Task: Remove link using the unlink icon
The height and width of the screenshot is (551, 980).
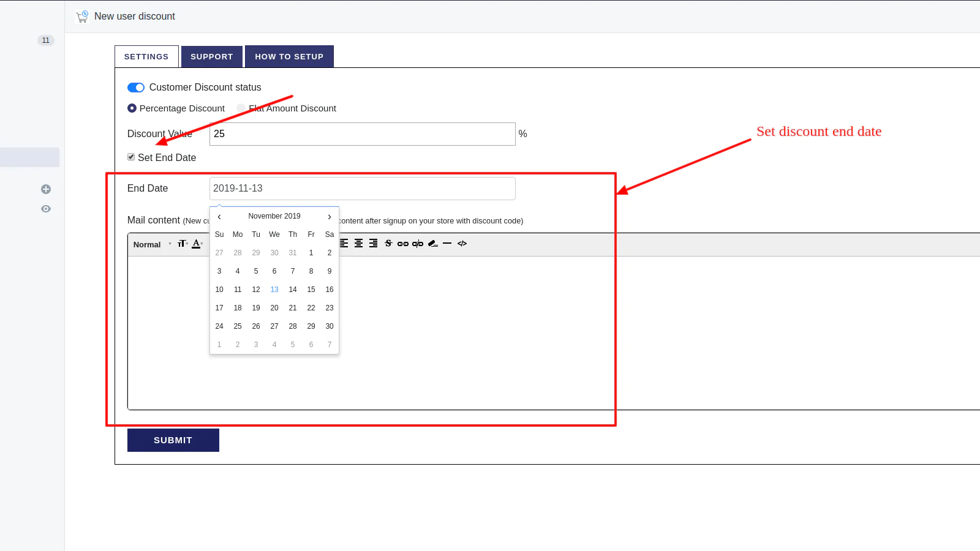Action: click(418, 244)
